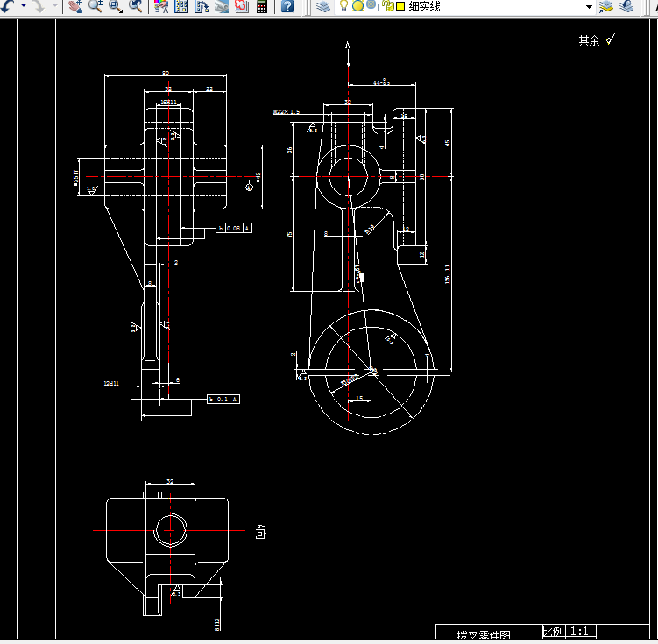658x644 pixels.
Task: Open the Properties palette icon
Action: (x=161, y=6)
